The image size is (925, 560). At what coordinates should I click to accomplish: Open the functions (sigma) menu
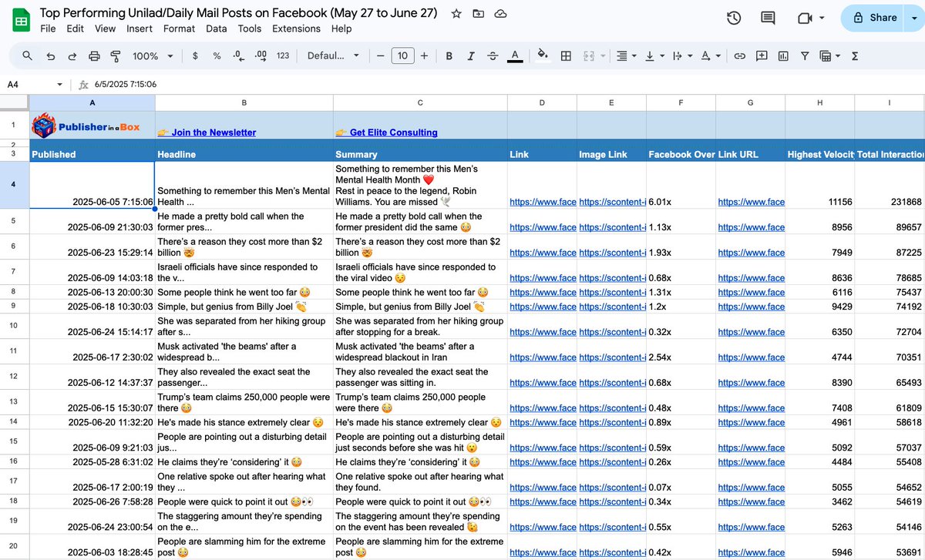coord(855,55)
